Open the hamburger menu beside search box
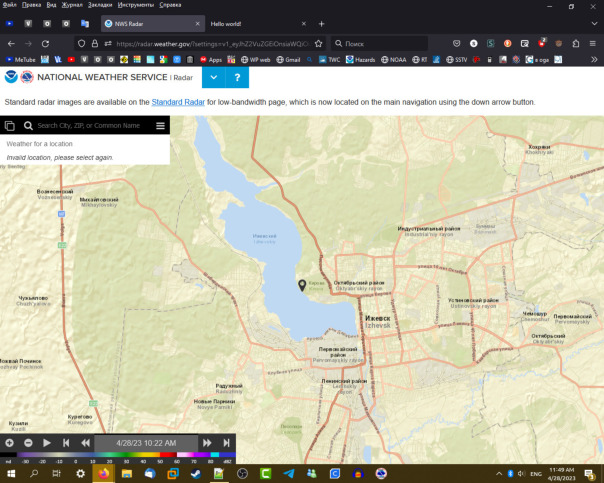The width and height of the screenshot is (604, 483). (160, 126)
